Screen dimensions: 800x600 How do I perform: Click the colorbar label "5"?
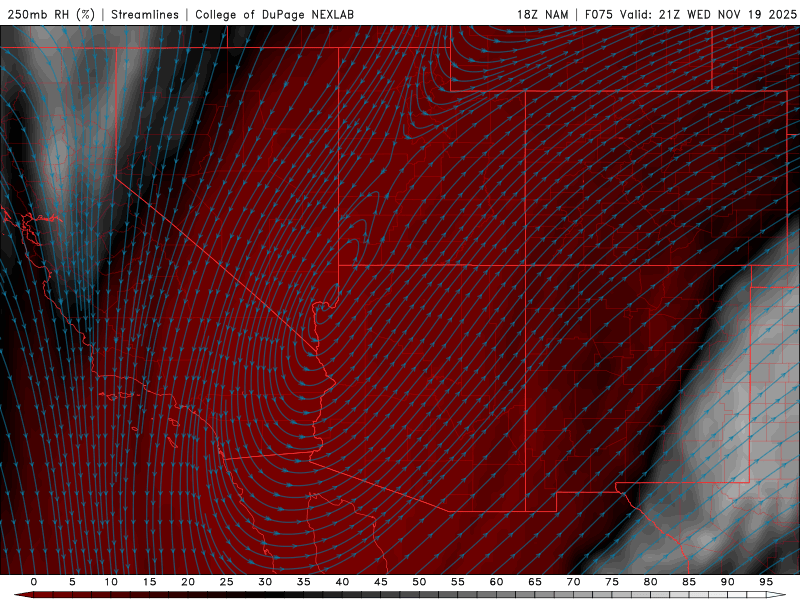click(x=72, y=582)
